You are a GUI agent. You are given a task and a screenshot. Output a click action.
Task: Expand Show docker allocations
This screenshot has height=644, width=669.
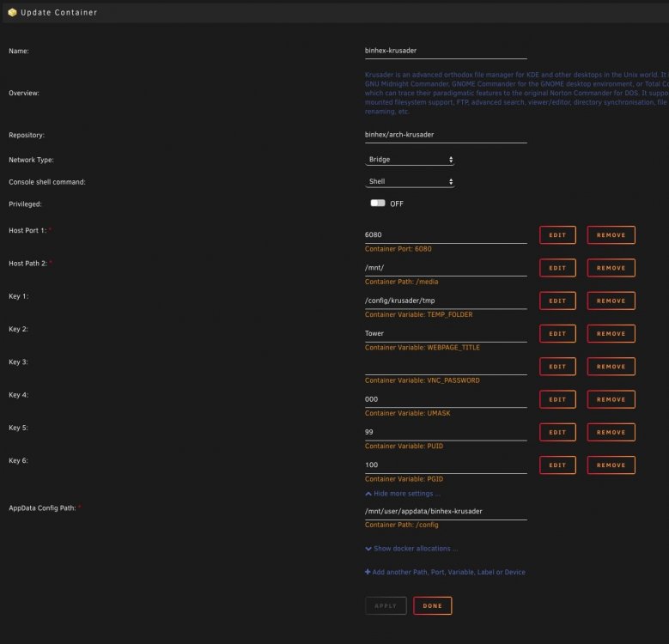(x=411, y=549)
